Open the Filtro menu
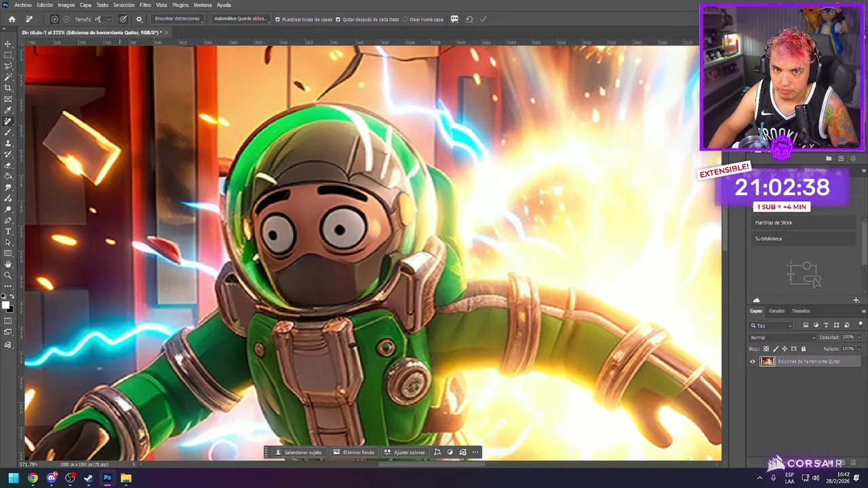This screenshot has height=488, width=868. (145, 5)
